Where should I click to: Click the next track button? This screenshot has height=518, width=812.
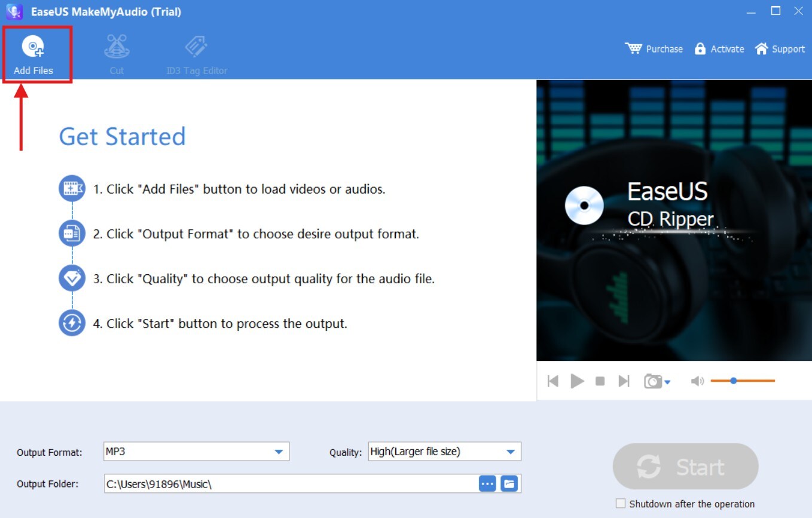pos(624,381)
